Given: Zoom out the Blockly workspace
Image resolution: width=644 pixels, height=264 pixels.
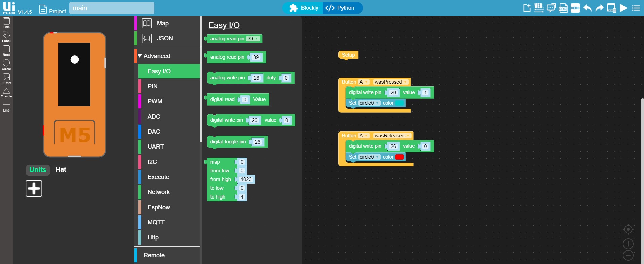Looking at the screenshot, I should (628, 255).
